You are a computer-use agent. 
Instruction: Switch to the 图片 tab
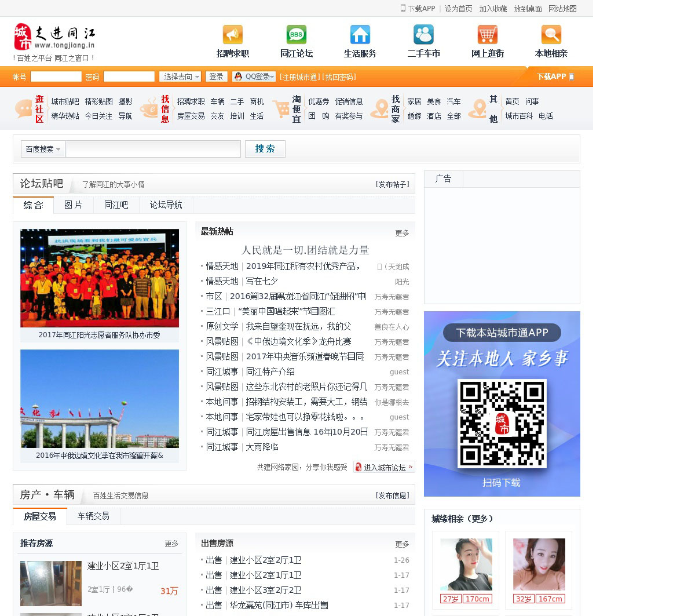(73, 205)
